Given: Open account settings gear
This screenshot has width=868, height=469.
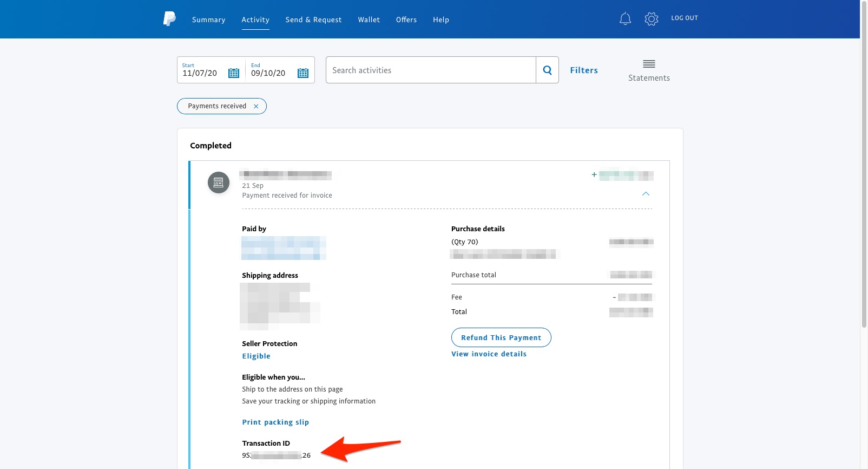Looking at the screenshot, I should tap(652, 19).
